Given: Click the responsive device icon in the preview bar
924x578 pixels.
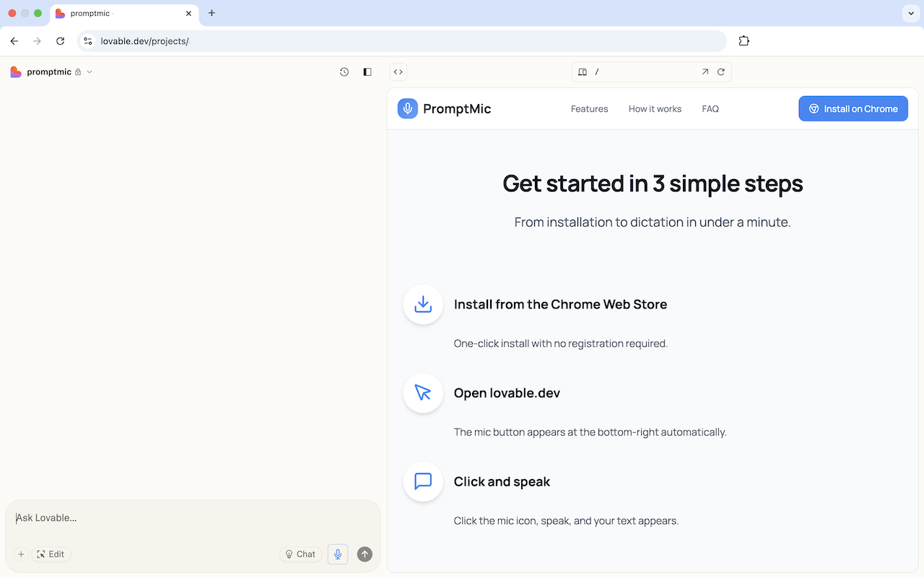Looking at the screenshot, I should pyautogui.click(x=583, y=72).
